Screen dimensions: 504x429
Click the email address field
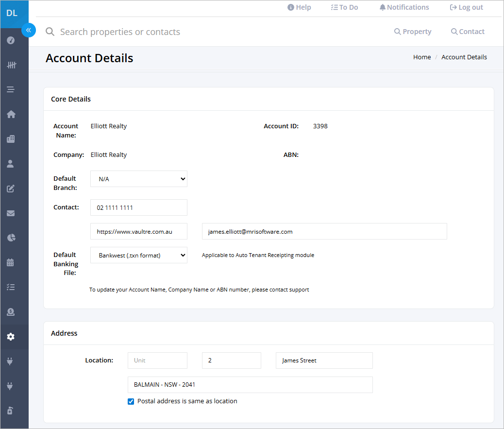[x=324, y=231]
